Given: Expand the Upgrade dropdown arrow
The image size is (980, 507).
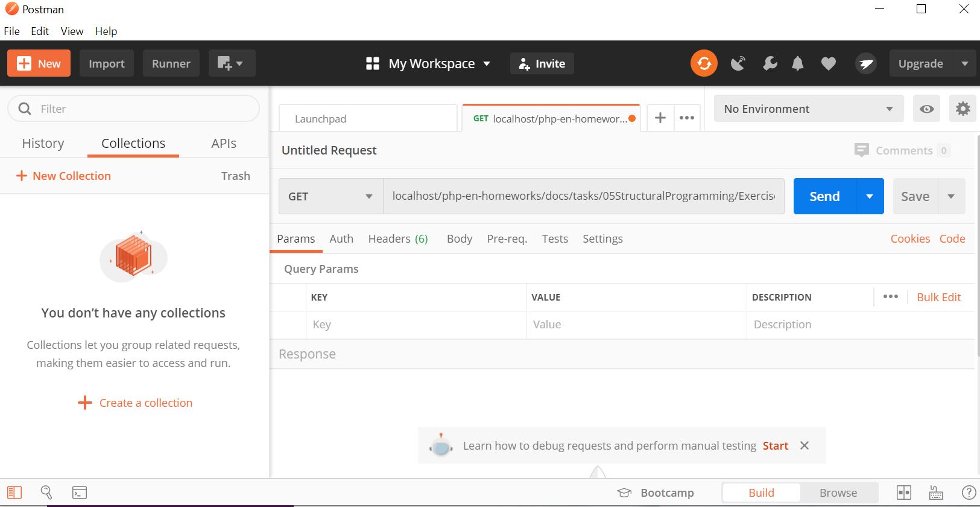Looking at the screenshot, I should click(964, 63).
